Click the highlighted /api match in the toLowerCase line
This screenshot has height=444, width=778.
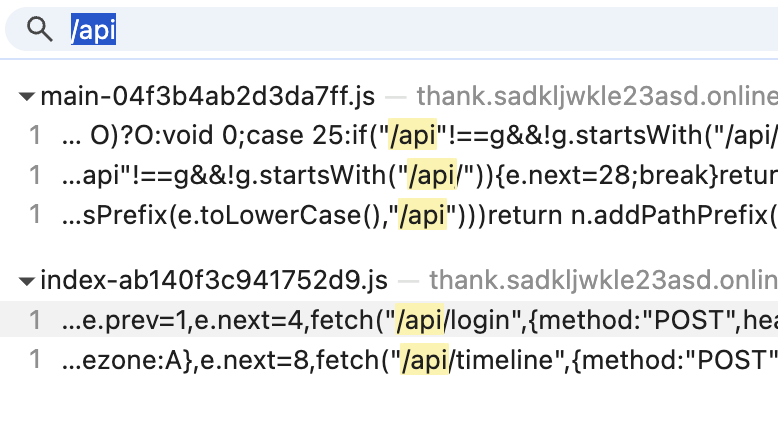[x=423, y=214]
